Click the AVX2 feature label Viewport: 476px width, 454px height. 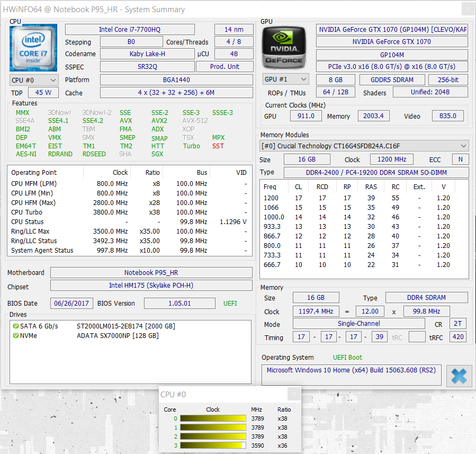click(x=159, y=121)
